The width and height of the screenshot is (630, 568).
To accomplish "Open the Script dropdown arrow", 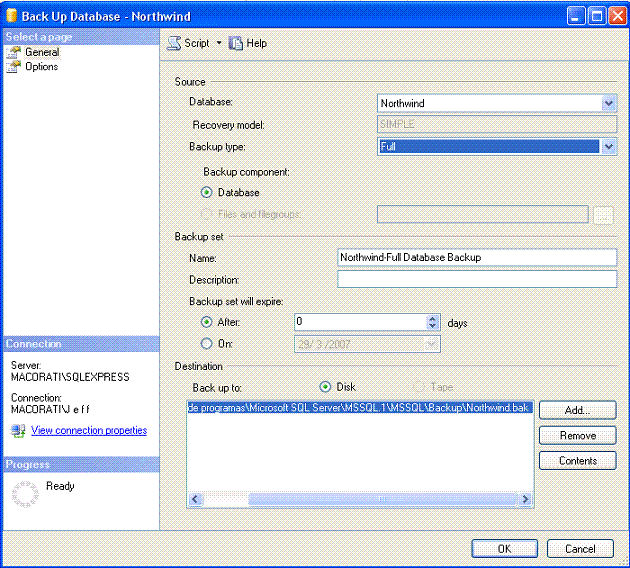I will [x=219, y=43].
